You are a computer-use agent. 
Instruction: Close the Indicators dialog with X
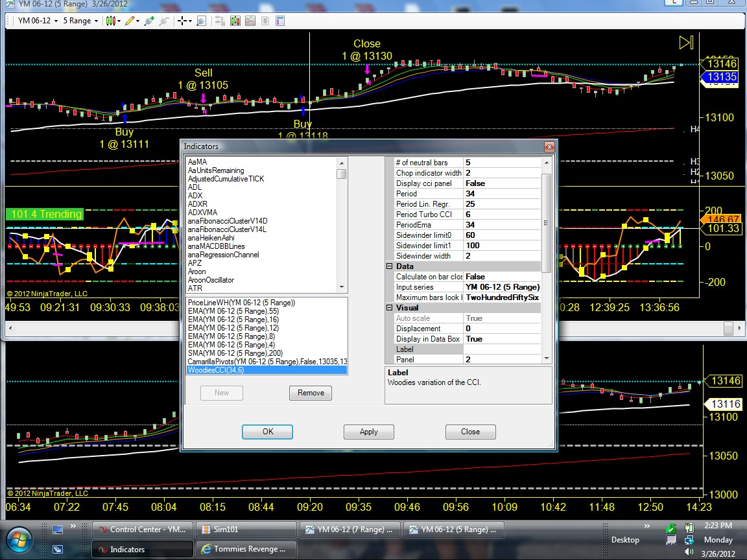coord(549,146)
